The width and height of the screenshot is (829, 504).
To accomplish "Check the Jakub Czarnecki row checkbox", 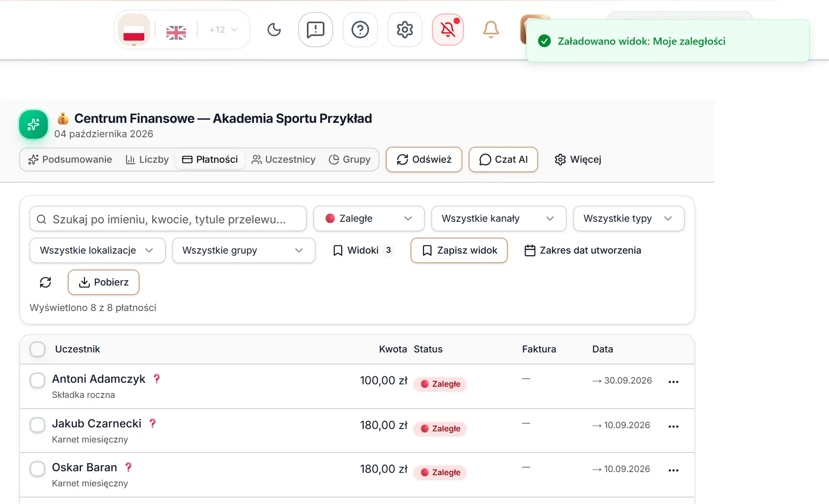I will (x=37, y=425).
